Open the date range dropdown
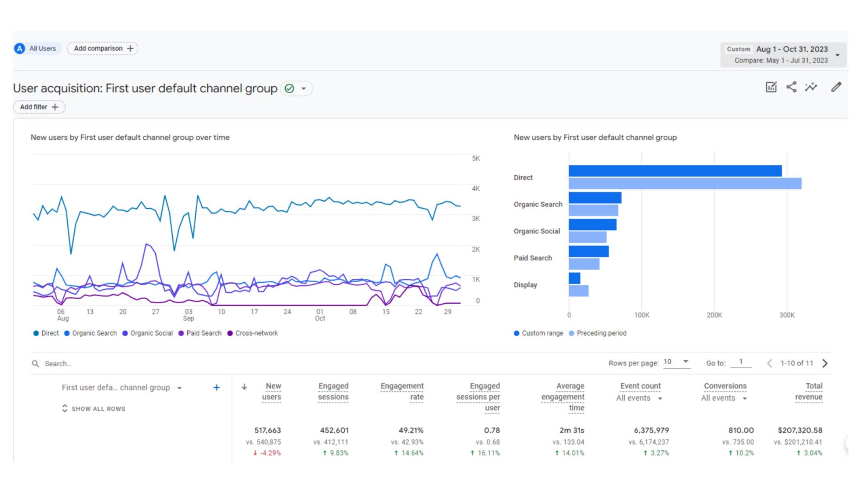This screenshot has width=868, height=488. pos(837,55)
